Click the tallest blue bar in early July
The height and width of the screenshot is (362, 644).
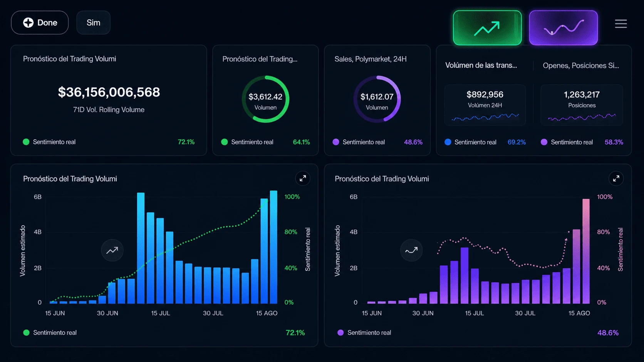(141, 248)
